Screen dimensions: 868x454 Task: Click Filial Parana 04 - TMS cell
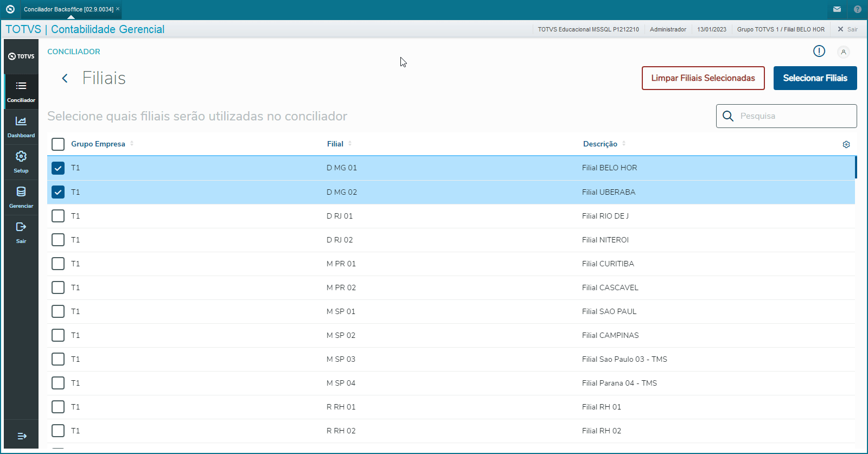620,383
